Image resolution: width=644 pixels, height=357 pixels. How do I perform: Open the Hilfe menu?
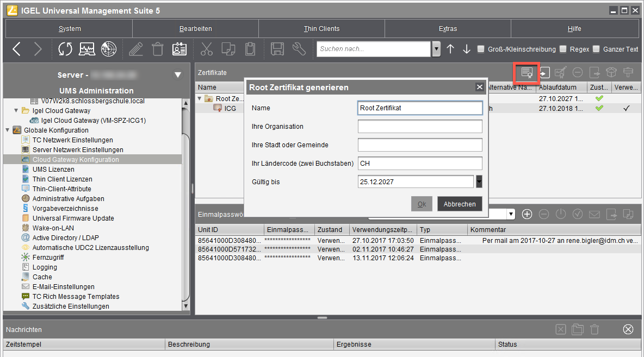click(x=574, y=29)
